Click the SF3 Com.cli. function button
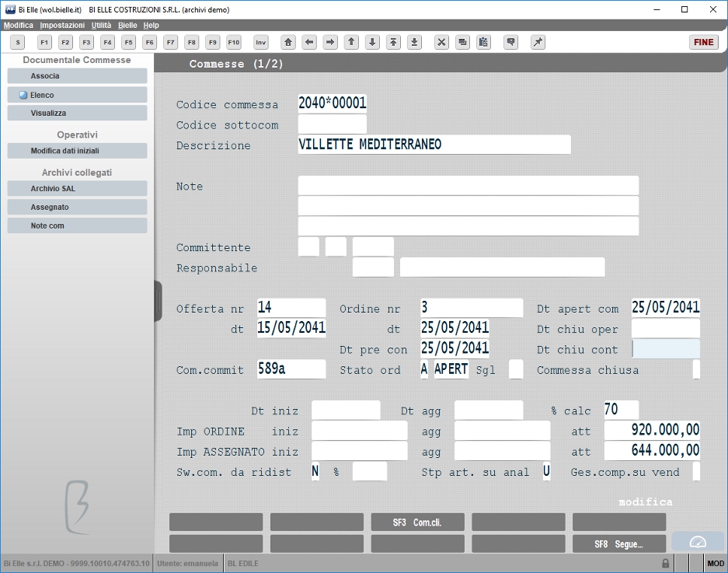This screenshot has height=573, width=728. pos(417,522)
